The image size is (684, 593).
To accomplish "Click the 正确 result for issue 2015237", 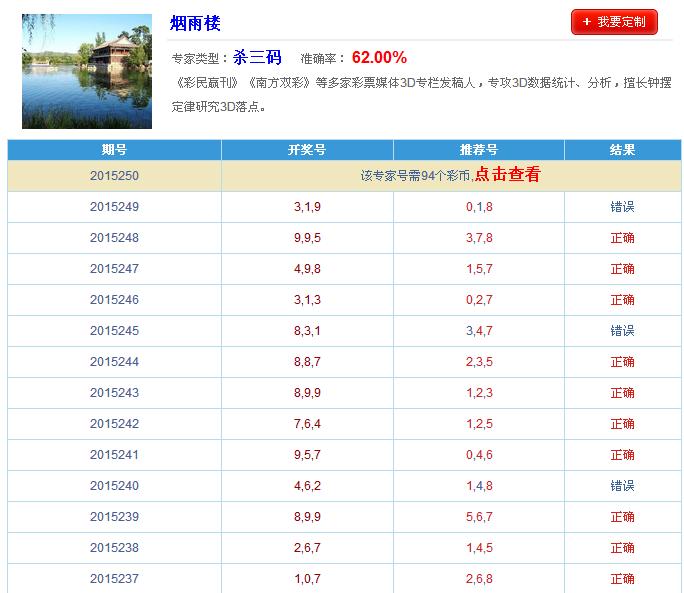I will pyautogui.click(x=622, y=579).
